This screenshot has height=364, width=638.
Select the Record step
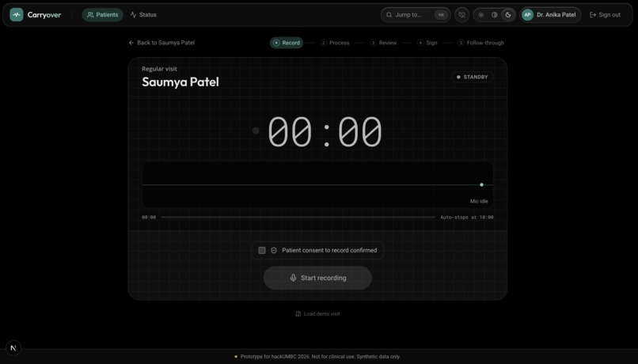[287, 43]
